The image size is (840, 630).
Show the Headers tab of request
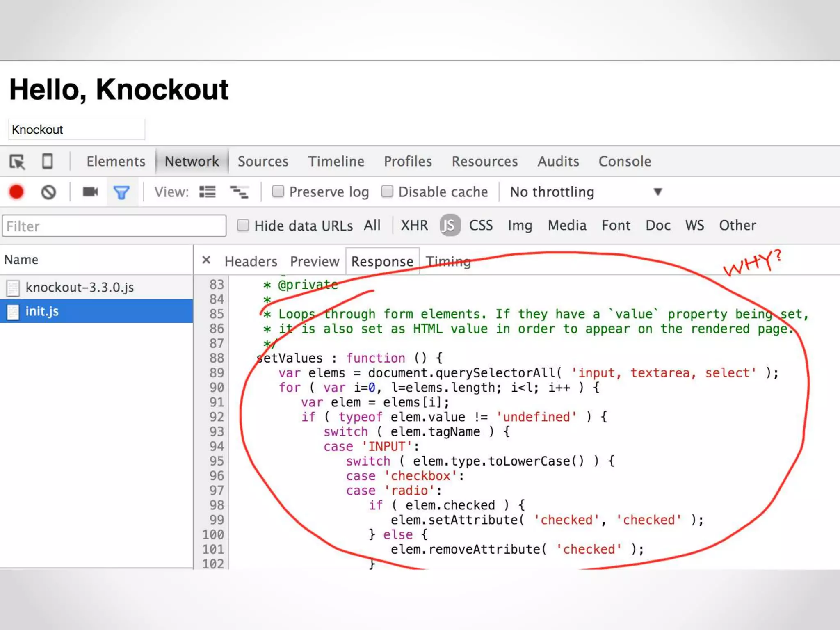tap(251, 262)
